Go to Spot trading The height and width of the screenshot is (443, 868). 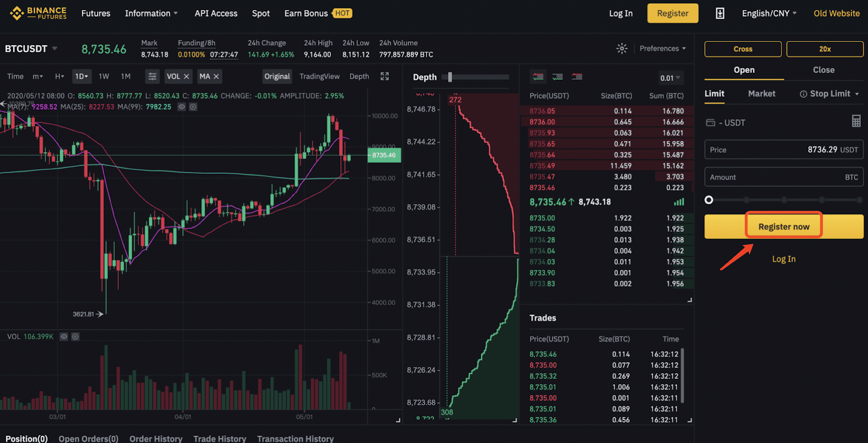click(x=260, y=14)
